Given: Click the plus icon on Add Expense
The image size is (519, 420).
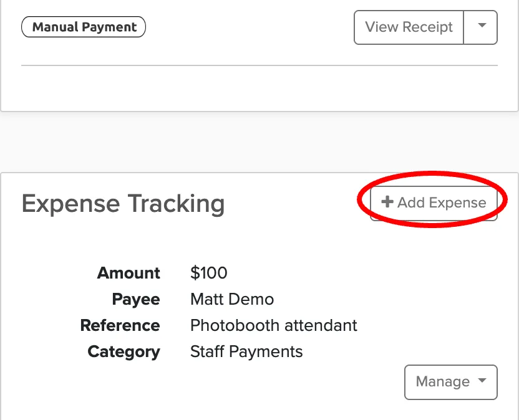Looking at the screenshot, I should pyautogui.click(x=387, y=202).
